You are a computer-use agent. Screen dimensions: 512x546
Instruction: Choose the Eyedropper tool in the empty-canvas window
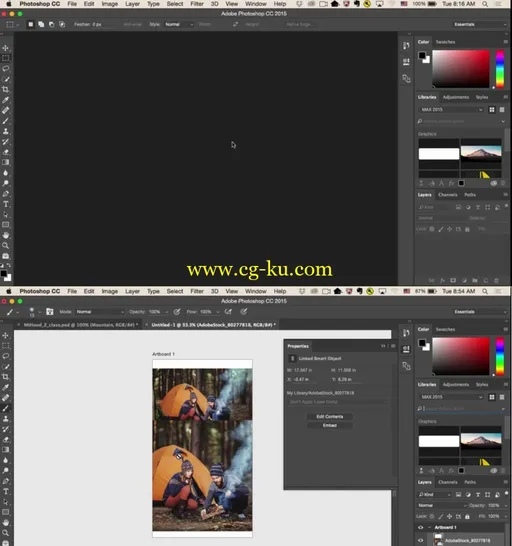(x=6, y=100)
